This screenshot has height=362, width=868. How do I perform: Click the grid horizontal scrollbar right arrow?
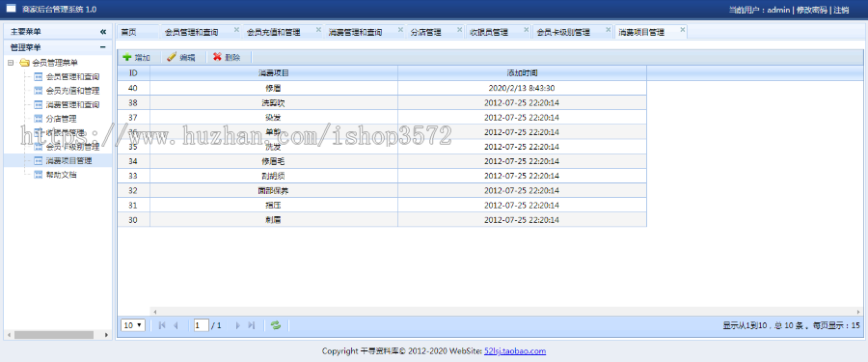pyautogui.click(x=858, y=312)
